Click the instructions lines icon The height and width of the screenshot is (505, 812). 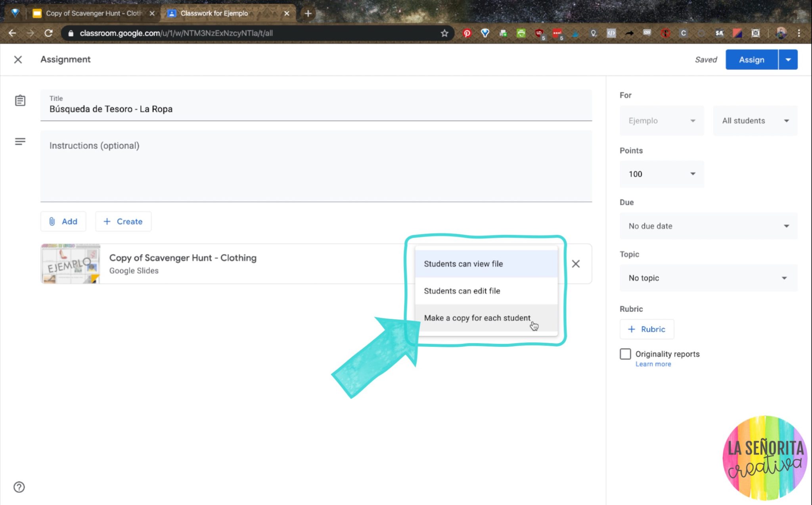20,141
